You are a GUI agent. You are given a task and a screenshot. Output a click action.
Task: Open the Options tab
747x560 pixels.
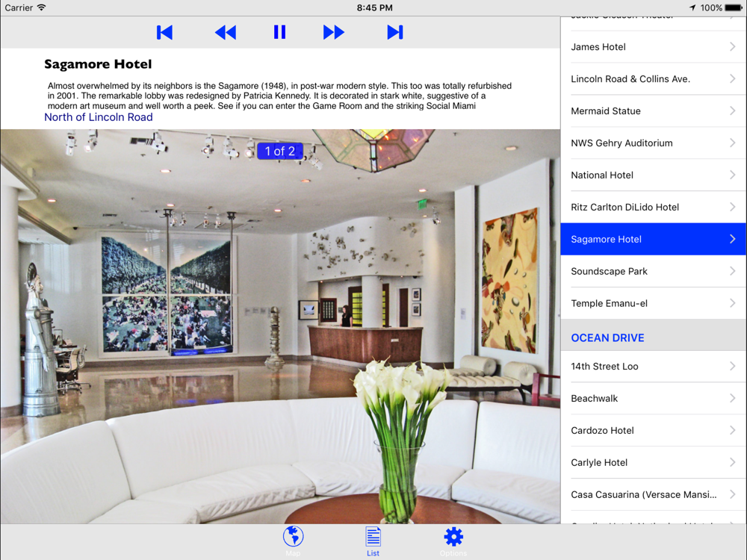tap(453, 541)
